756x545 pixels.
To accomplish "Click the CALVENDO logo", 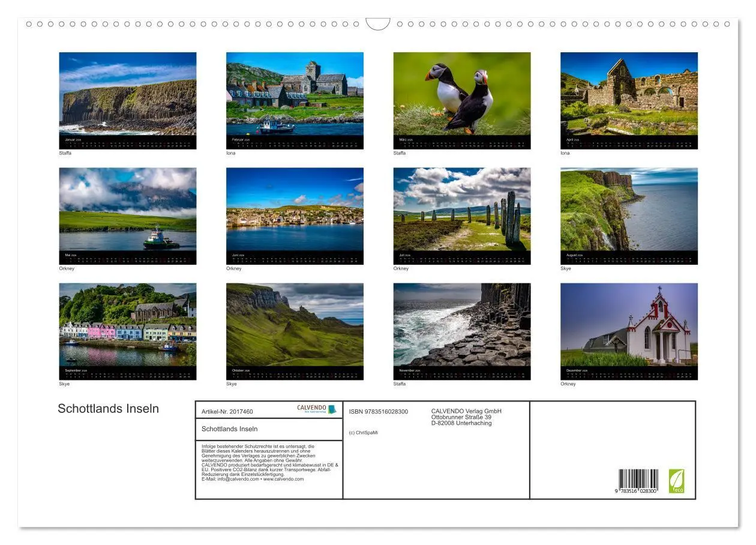I will [x=317, y=409].
